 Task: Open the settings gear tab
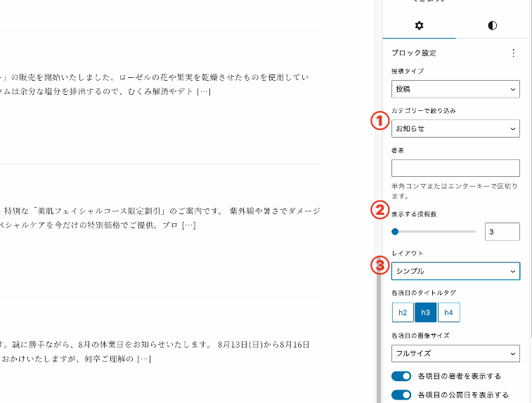click(x=419, y=25)
